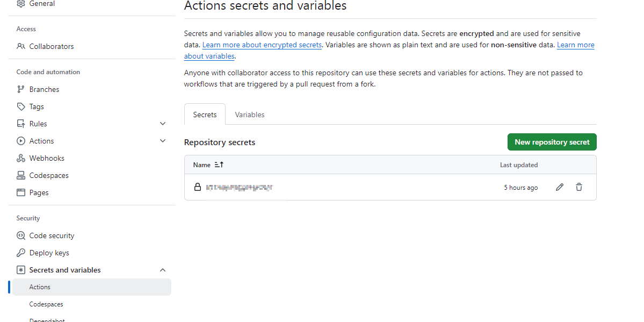Click the Code security shield icon
This screenshot has width=644, height=322.
pos(21,235)
